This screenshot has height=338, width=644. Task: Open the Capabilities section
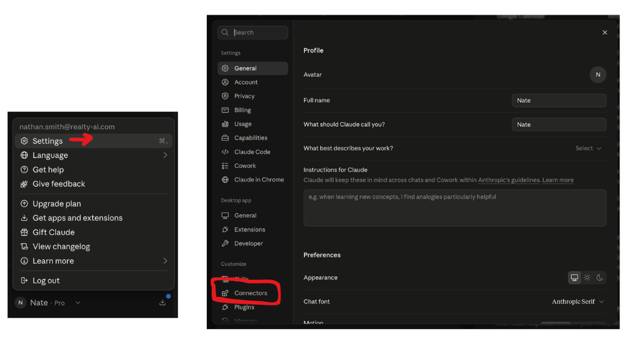253,138
